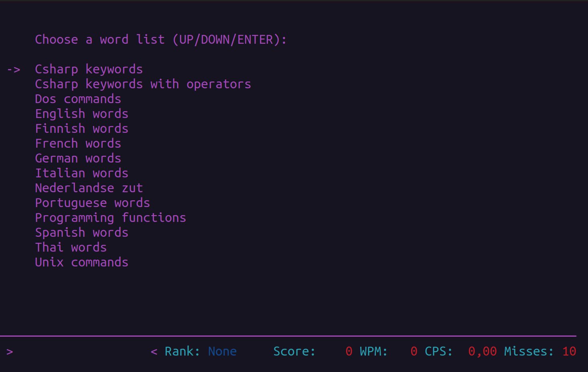The width and height of the screenshot is (588, 372).
Task: Click the WPM label
Action: (373, 352)
